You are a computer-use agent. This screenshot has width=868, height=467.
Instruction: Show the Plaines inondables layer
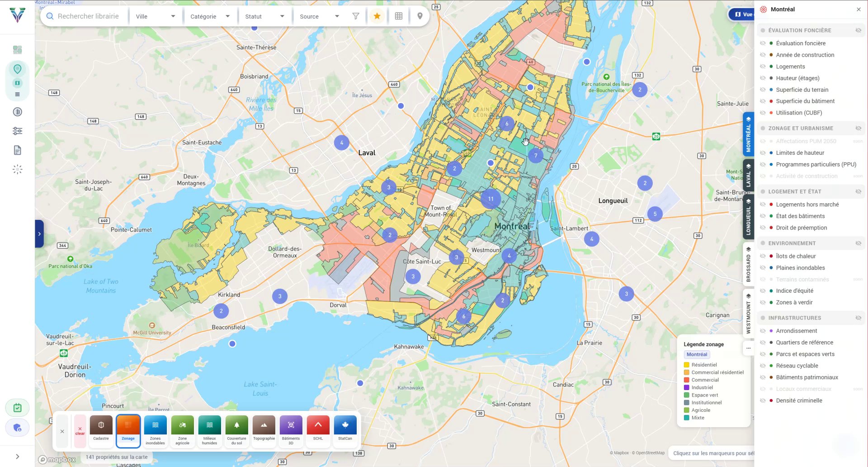(x=764, y=267)
